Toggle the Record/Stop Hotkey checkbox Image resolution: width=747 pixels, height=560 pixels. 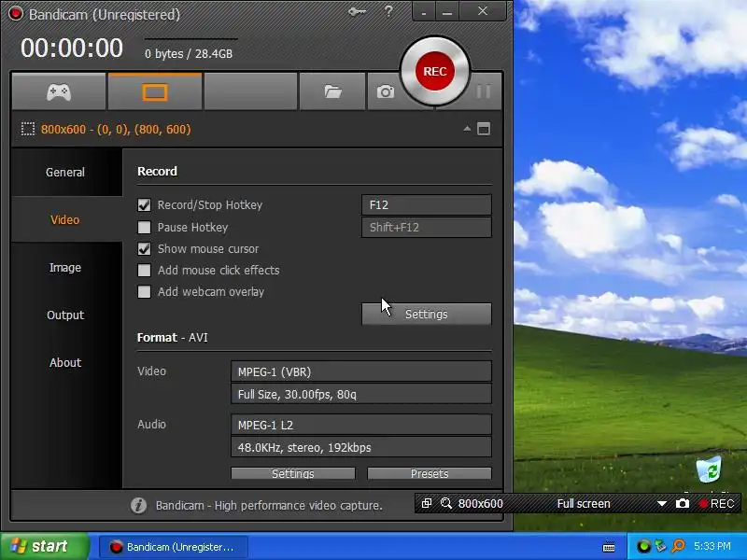144,204
